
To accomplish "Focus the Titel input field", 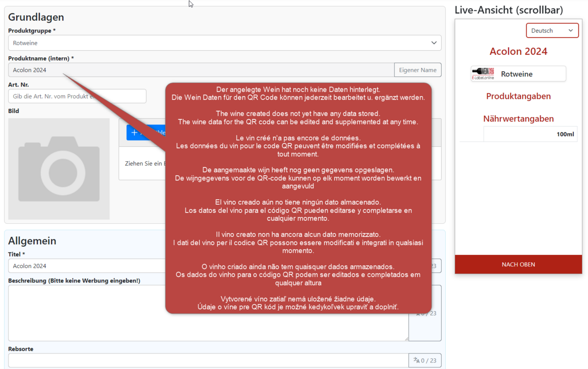I will [x=86, y=266].
